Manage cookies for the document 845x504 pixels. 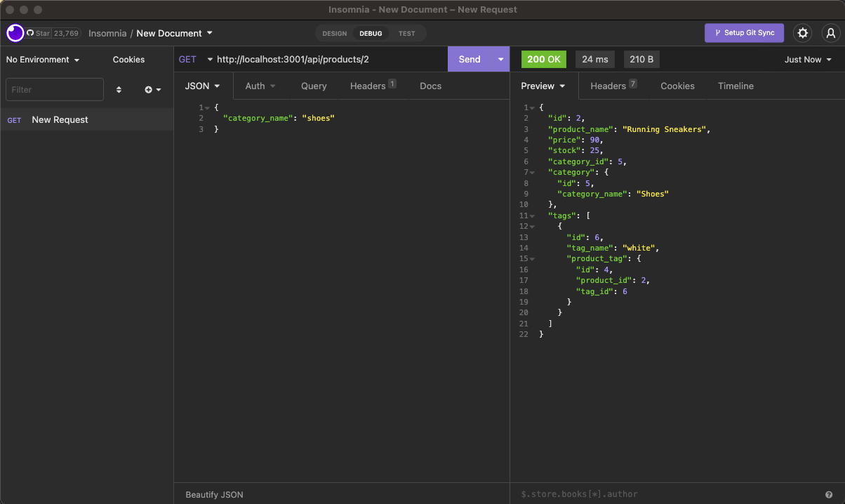(x=128, y=60)
